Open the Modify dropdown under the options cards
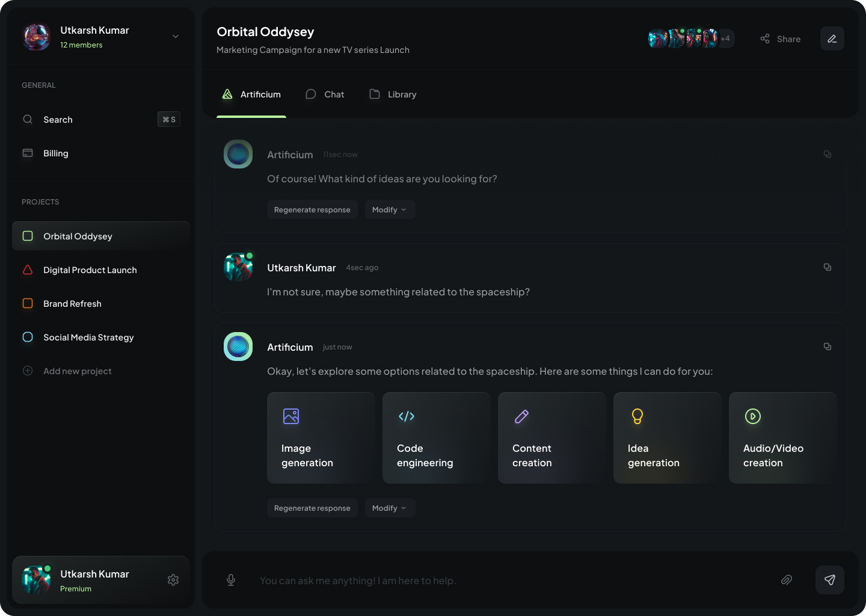 [x=389, y=508]
